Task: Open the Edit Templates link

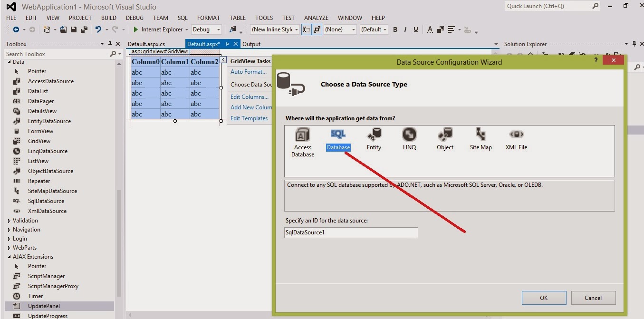Action: click(249, 118)
